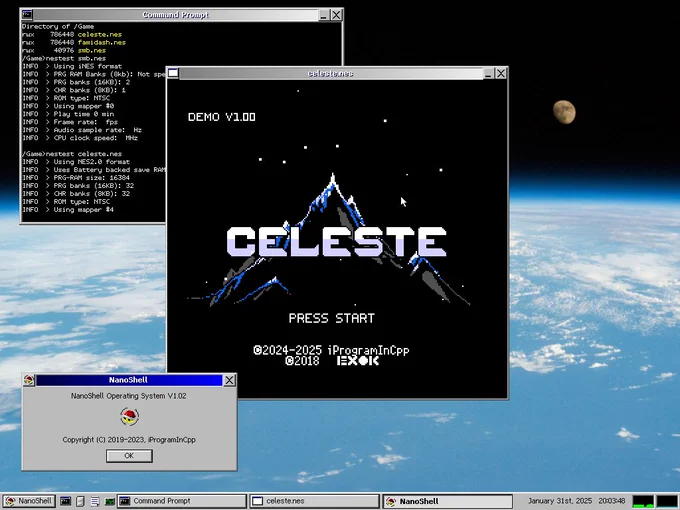Click the NanoShell dialog title bar icon
This screenshot has height=510, width=680.
click(29, 380)
